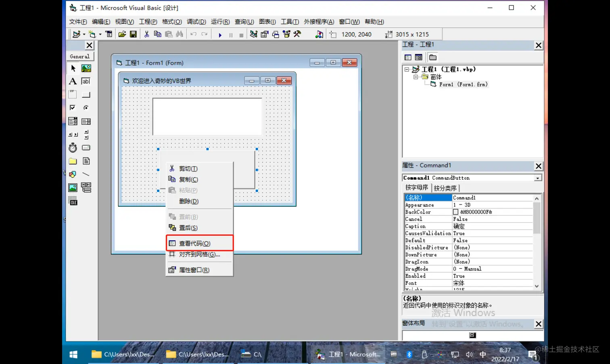Open the 运行(R) menu
This screenshot has height=364, width=610.
[220, 22]
